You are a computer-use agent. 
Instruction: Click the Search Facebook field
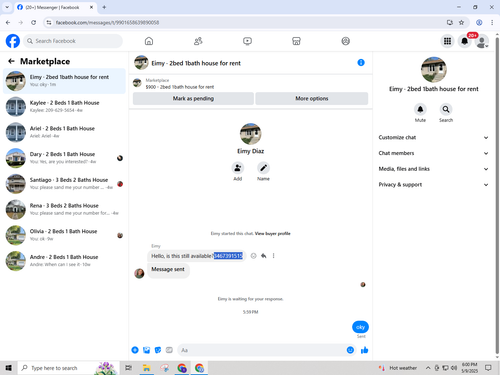tap(73, 41)
